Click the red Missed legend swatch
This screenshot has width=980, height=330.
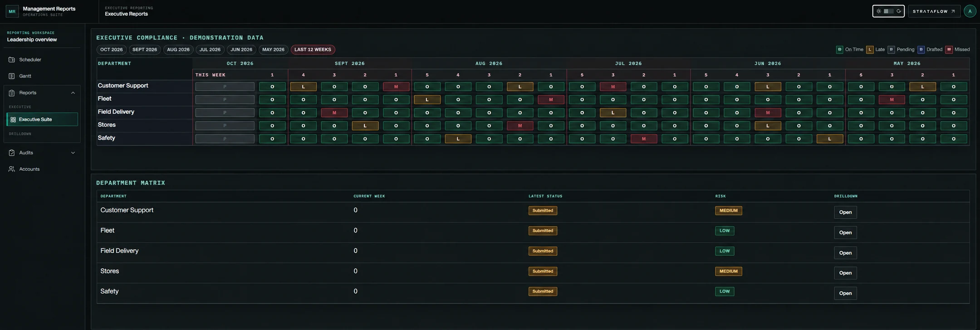tap(949, 50)
